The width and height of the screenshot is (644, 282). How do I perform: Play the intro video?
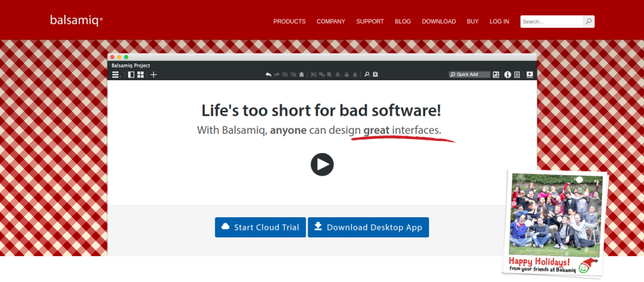click(x=322, y=164)
